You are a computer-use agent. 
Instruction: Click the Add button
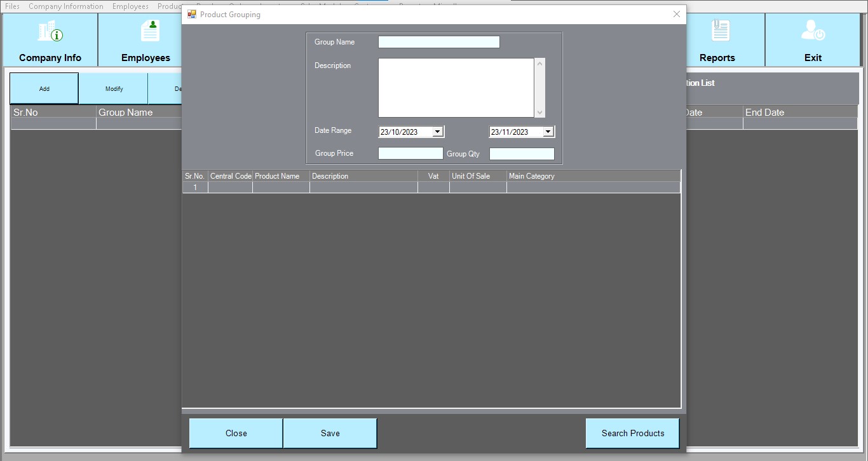point(44,88)
